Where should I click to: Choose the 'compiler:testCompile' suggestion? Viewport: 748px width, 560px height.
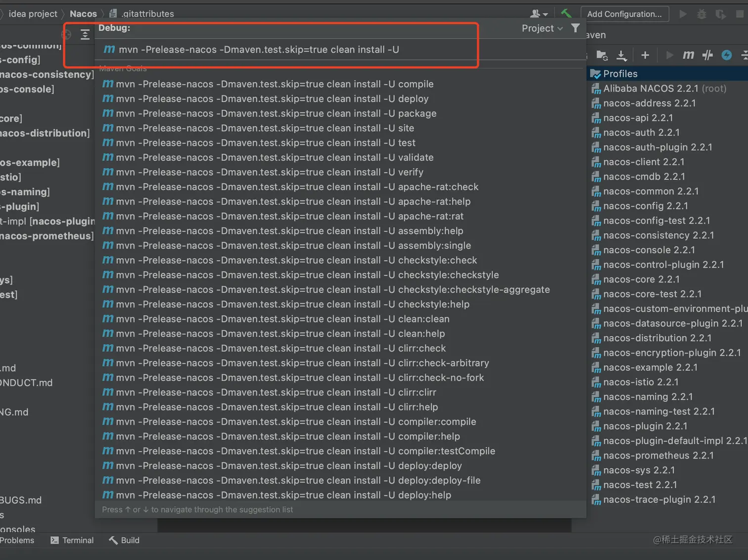340,451
